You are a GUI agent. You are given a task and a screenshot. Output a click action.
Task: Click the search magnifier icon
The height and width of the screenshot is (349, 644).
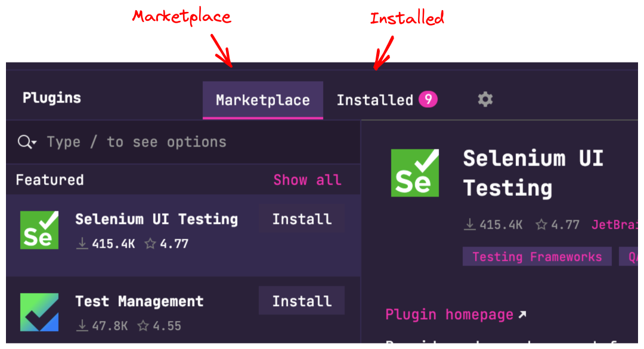click(x=24, y=142)
